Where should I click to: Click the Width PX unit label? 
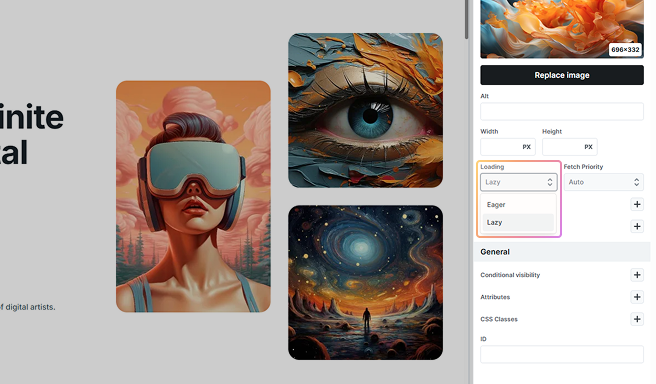coord(526,147)
